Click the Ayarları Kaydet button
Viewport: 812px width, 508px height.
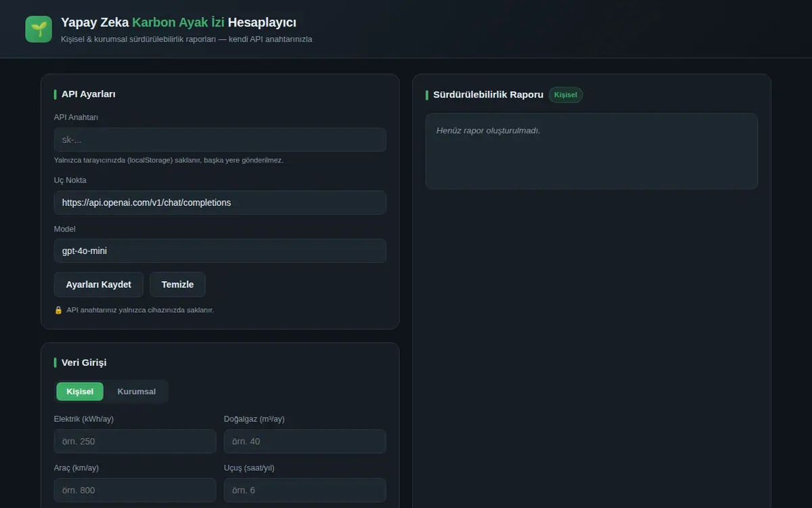pos(99,284)
